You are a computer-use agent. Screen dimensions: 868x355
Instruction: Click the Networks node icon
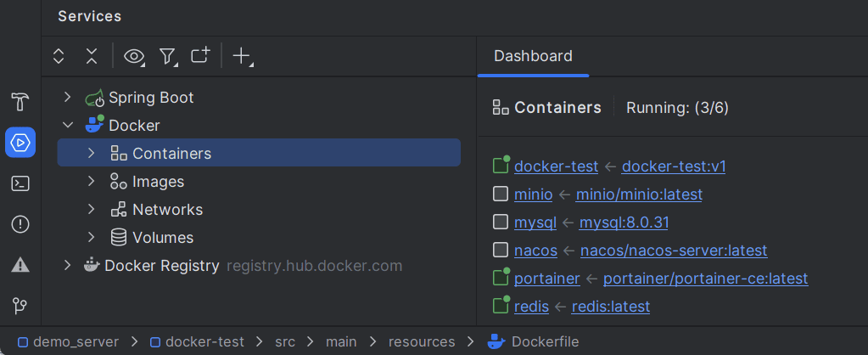pyautogui.click(x=119, y=209)
